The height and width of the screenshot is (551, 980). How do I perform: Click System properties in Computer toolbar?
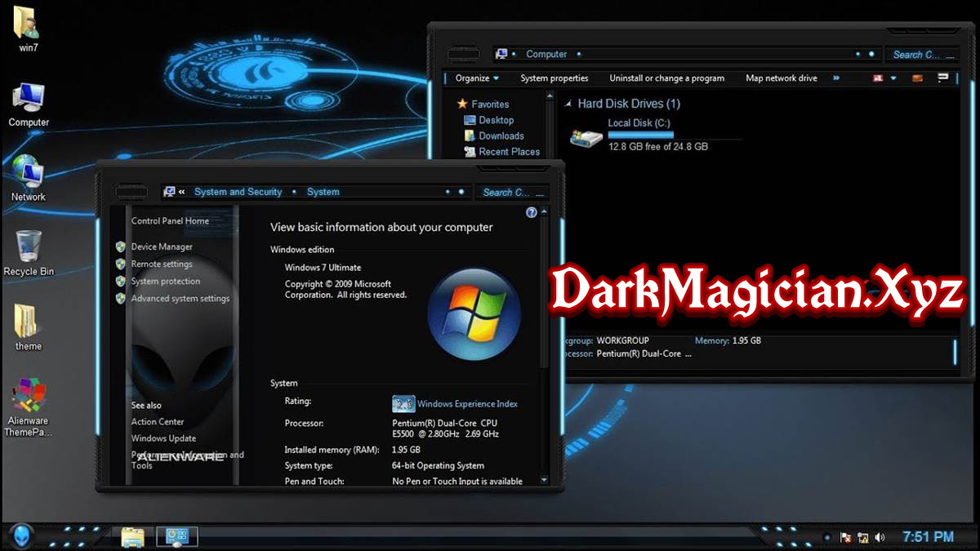coord(555,78)
